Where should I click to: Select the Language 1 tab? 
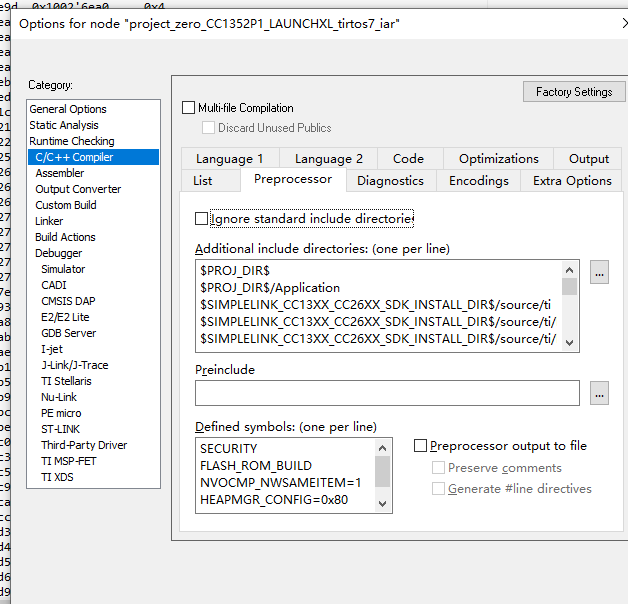pyautogui.click(x=230, y=158)
